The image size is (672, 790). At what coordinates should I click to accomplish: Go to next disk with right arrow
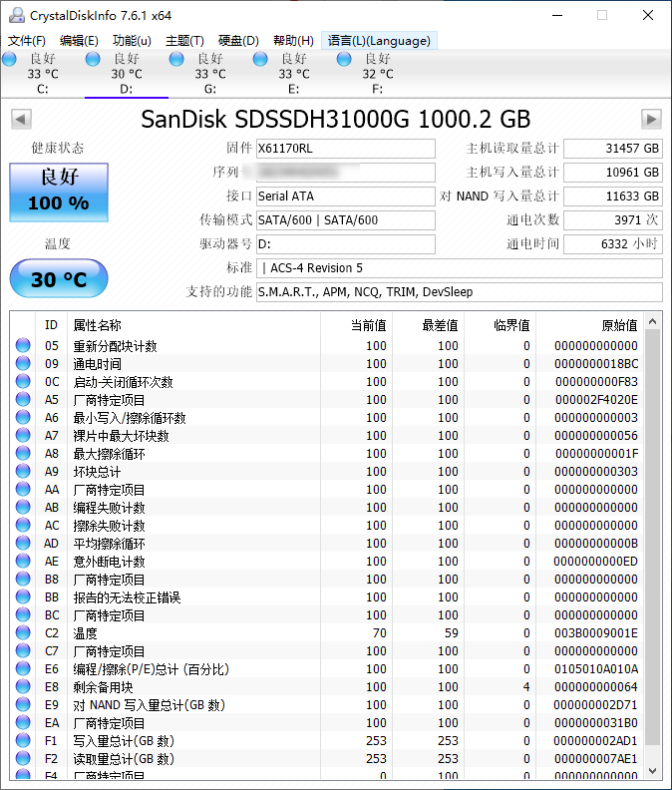tap(651, 120)
